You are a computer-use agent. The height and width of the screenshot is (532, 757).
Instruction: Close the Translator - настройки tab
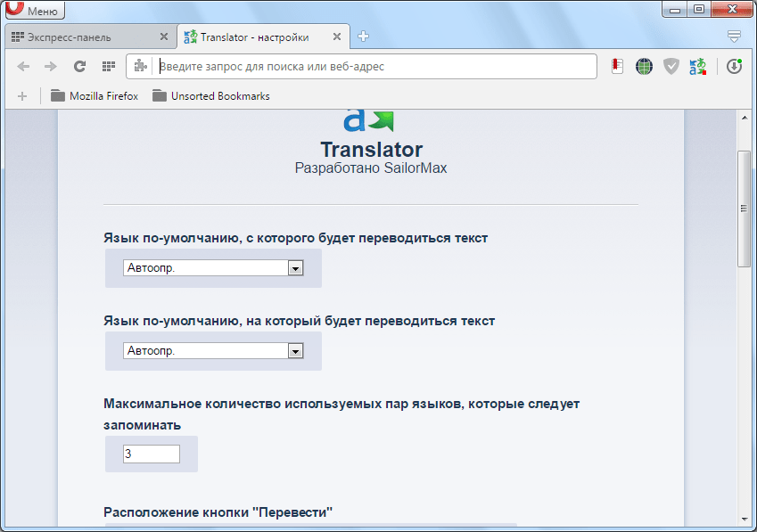coord(336,37)
